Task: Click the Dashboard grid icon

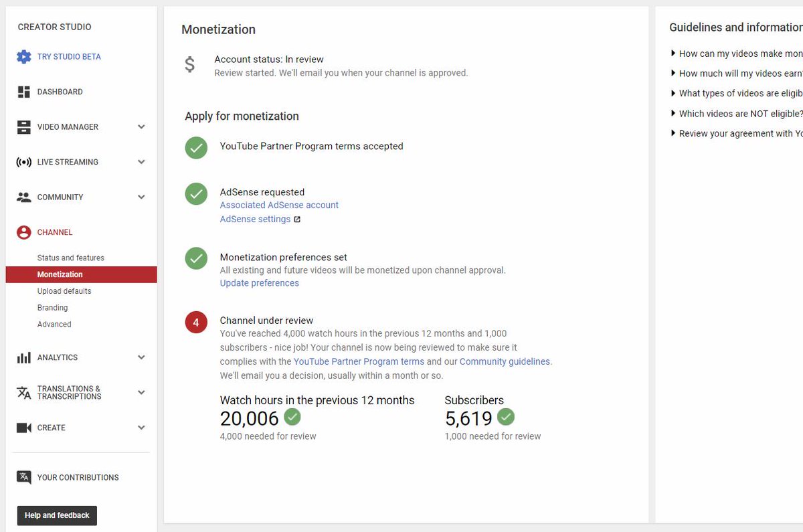Action: (24, 92)
